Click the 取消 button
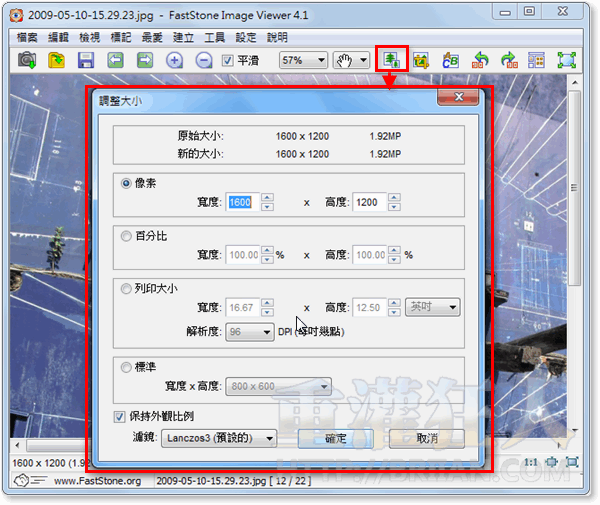The width and height of the screenshot is (600, 505). (x=427, y=438)
